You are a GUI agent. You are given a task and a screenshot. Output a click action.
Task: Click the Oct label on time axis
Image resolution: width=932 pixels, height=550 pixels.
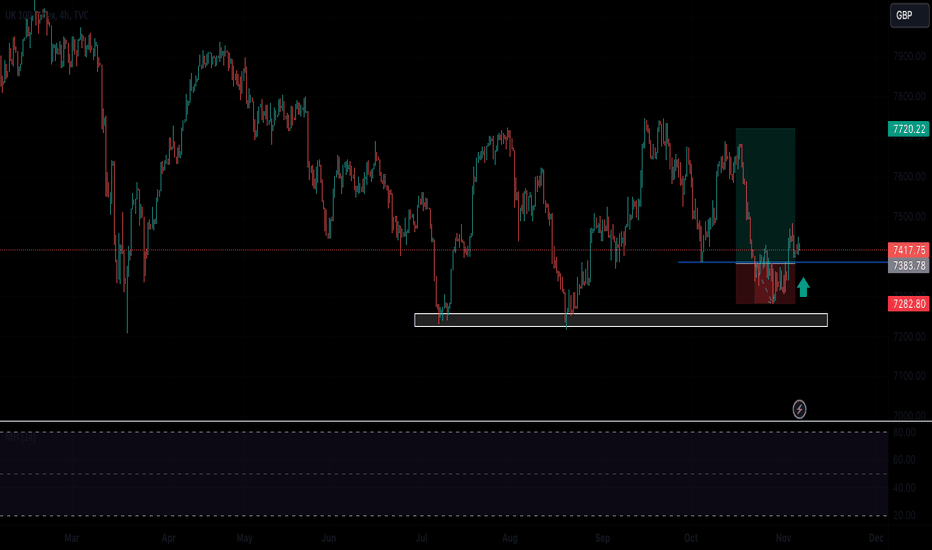click(691, 538)
